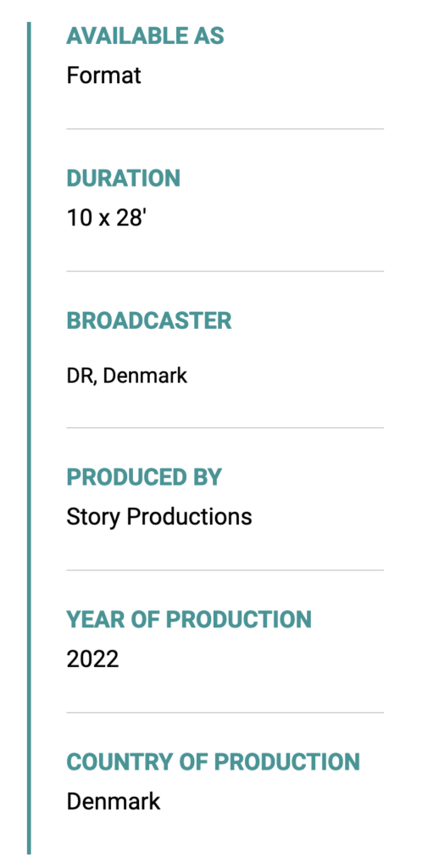The width and height of the screenshot is (428, 868).
Task: Click the YEAR OF PRODUCTION heading
Action: (x=189, y=620)
